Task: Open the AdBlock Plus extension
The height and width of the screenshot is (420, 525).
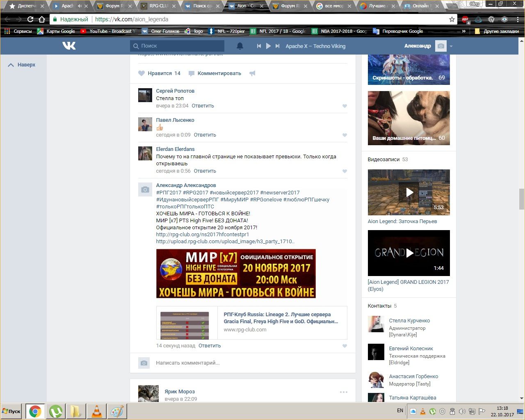Action: tap(465, 19)
